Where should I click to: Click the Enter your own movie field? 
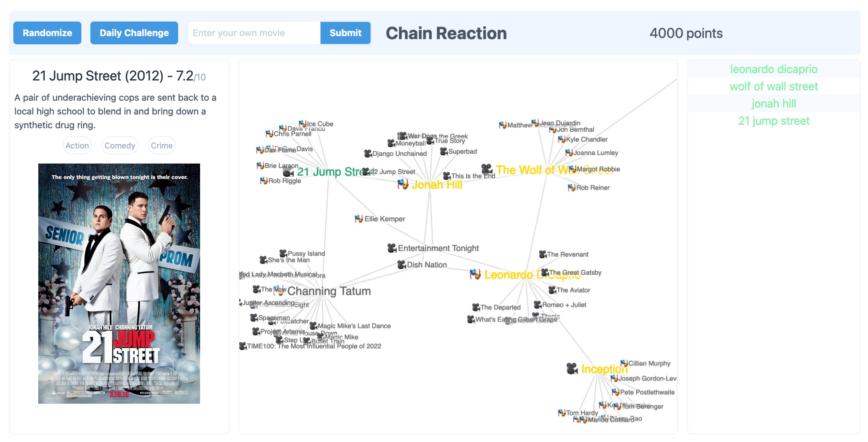tap(253, 33)
